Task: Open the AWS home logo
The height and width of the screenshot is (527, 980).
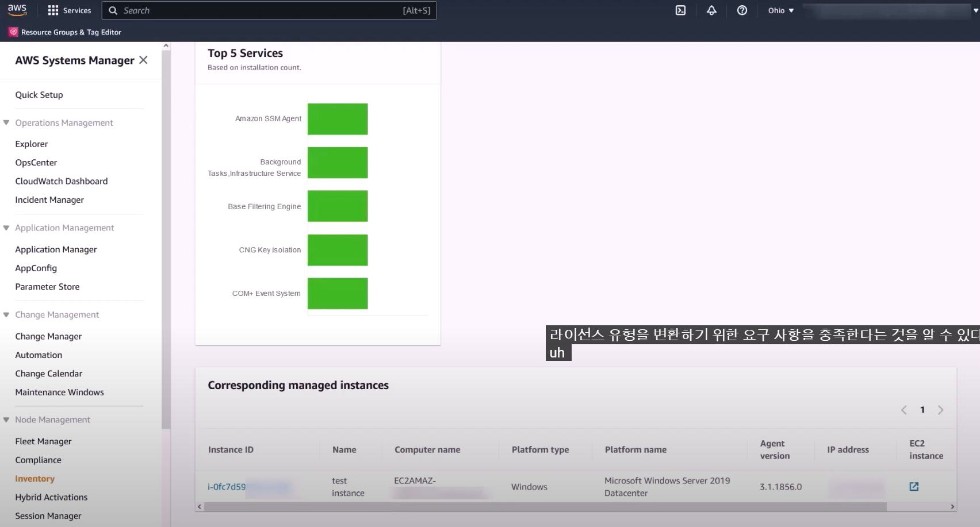Action: (x=17, y=10)
